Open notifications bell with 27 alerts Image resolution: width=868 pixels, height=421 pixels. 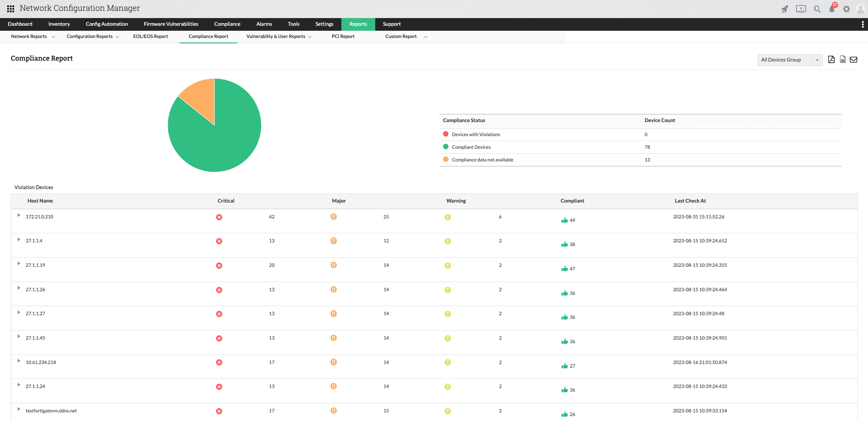click(x=832, y=9)
